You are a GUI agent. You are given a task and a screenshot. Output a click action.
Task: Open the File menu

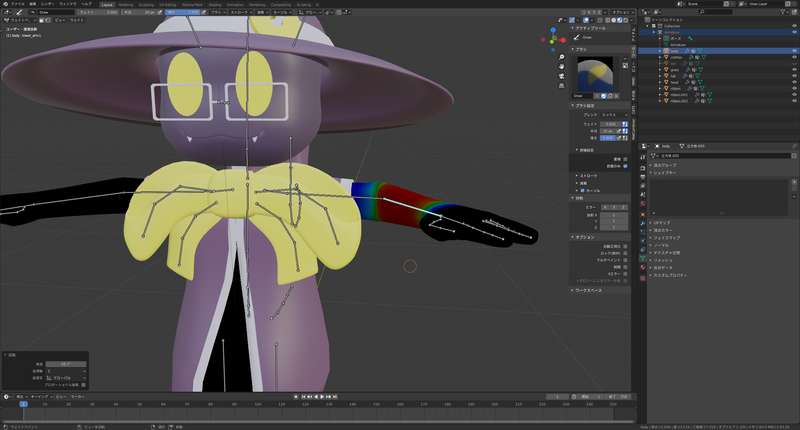(17, 4)
